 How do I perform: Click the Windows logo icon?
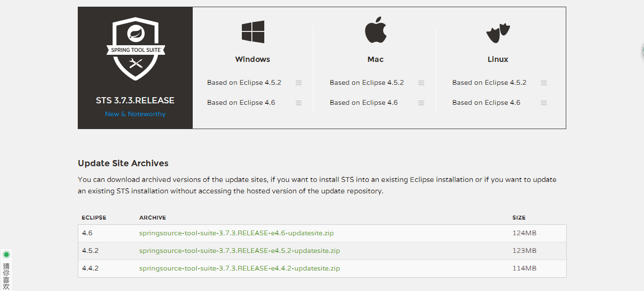pos(253,32)
